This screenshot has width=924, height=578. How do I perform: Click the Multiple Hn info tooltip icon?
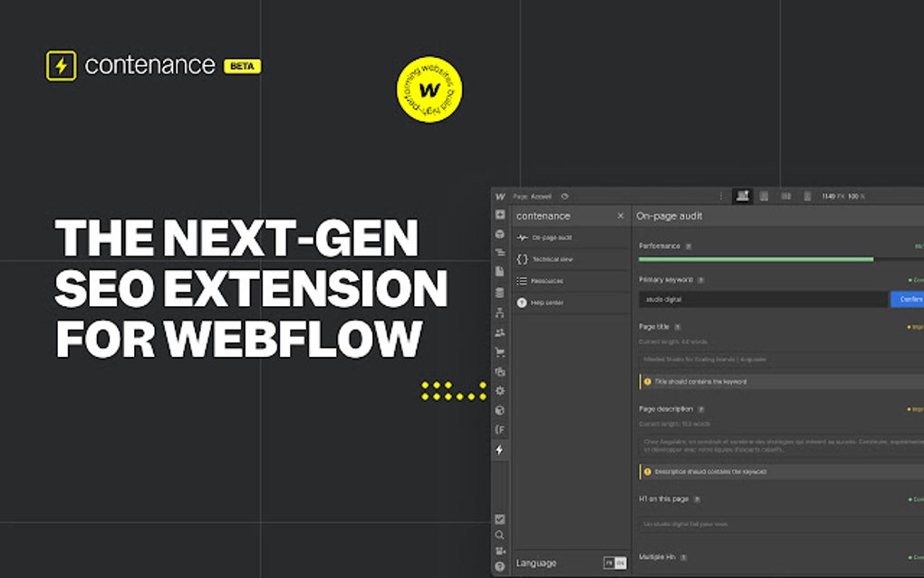click(684, 557)
